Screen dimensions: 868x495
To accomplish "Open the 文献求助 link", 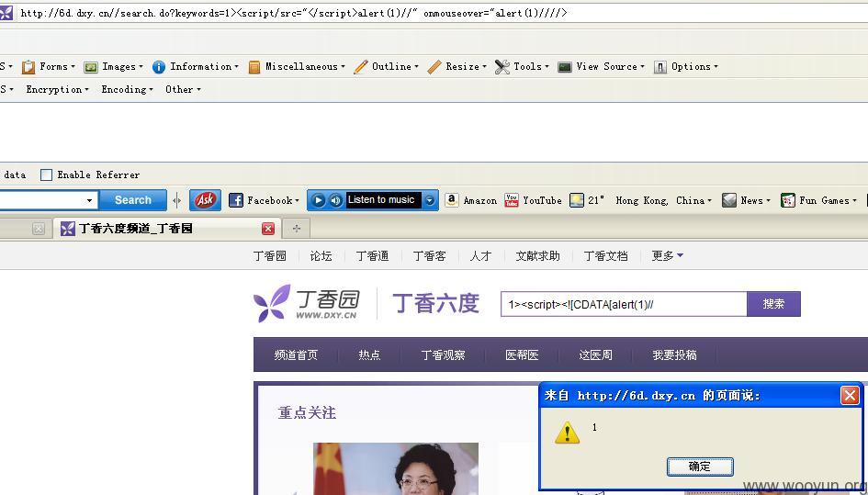I will click(537, 256).
